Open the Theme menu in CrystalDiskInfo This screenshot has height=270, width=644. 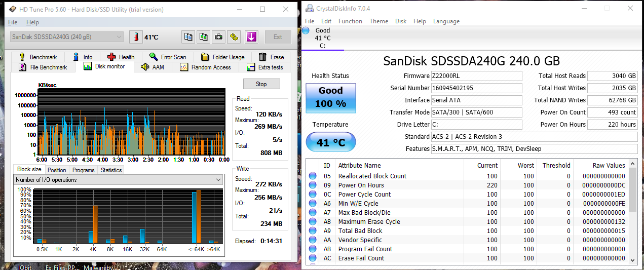tap(378, 21)
